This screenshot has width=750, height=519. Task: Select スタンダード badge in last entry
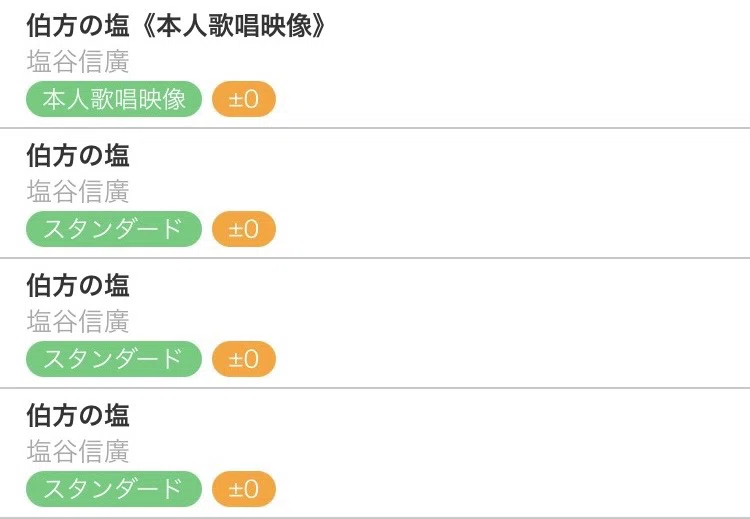pos(114,489)
